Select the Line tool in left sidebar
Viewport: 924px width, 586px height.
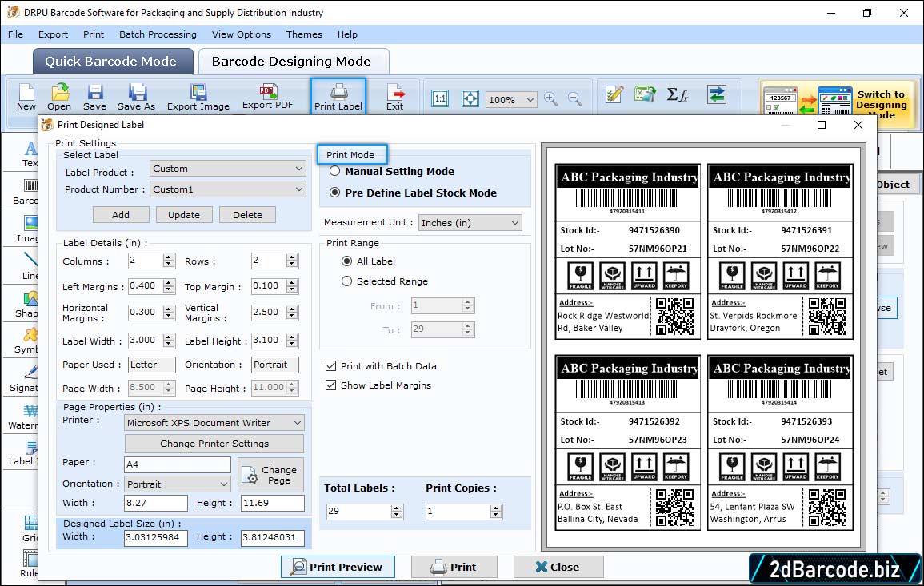[30, 266]
